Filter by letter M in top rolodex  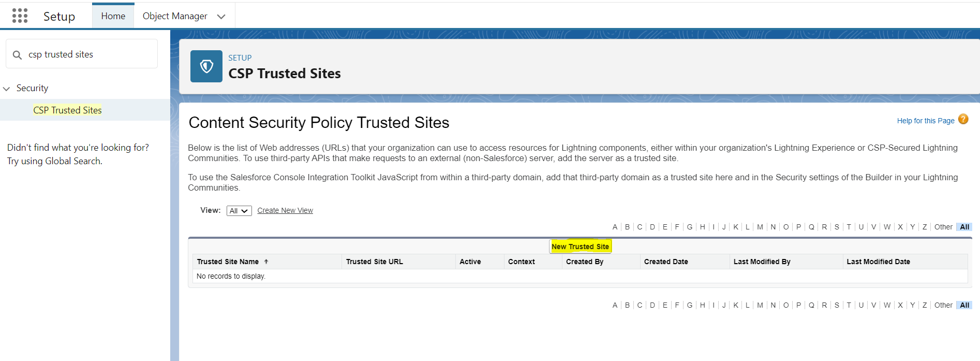(760, 227)
